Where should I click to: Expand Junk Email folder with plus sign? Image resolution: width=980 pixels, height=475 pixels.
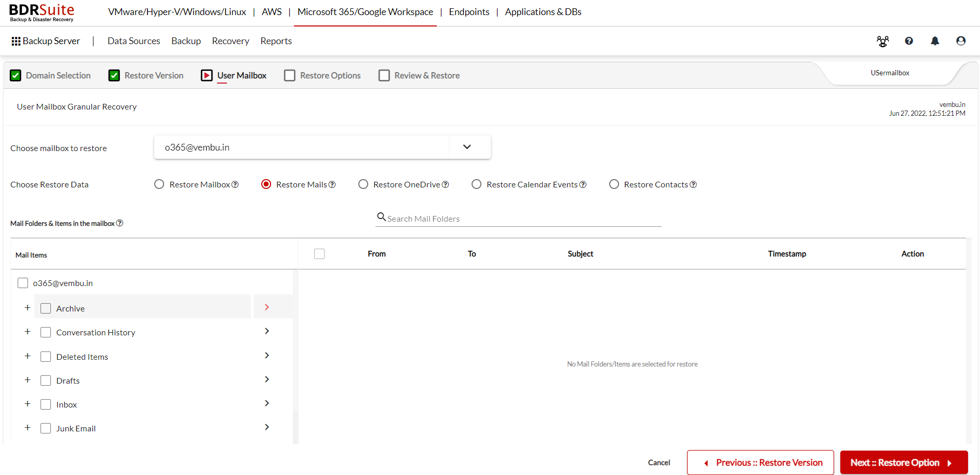(x=28, y=427)
